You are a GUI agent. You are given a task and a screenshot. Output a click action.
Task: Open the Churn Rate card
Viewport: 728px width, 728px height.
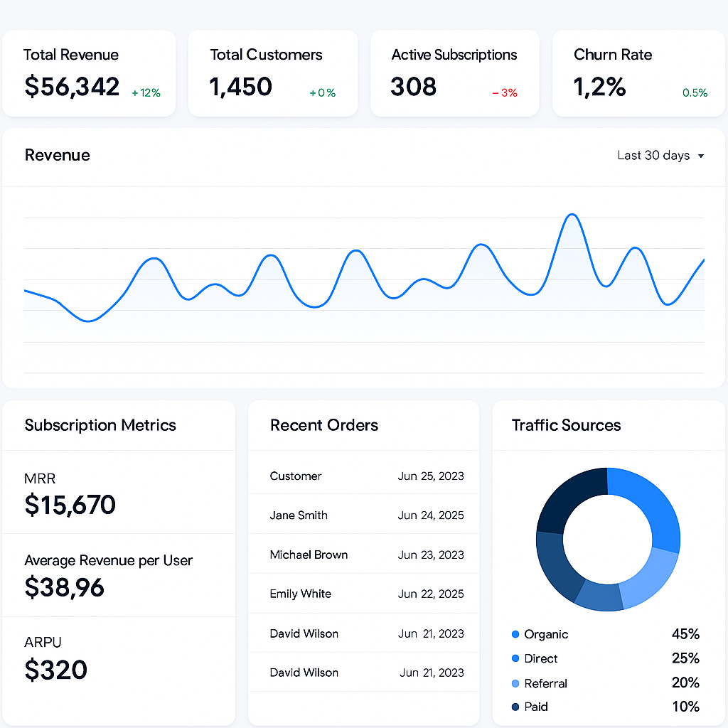640,73
